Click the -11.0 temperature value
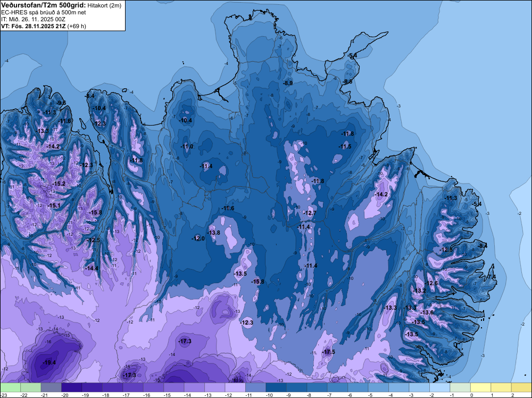 pyautogui.click(x=187, y=146)
